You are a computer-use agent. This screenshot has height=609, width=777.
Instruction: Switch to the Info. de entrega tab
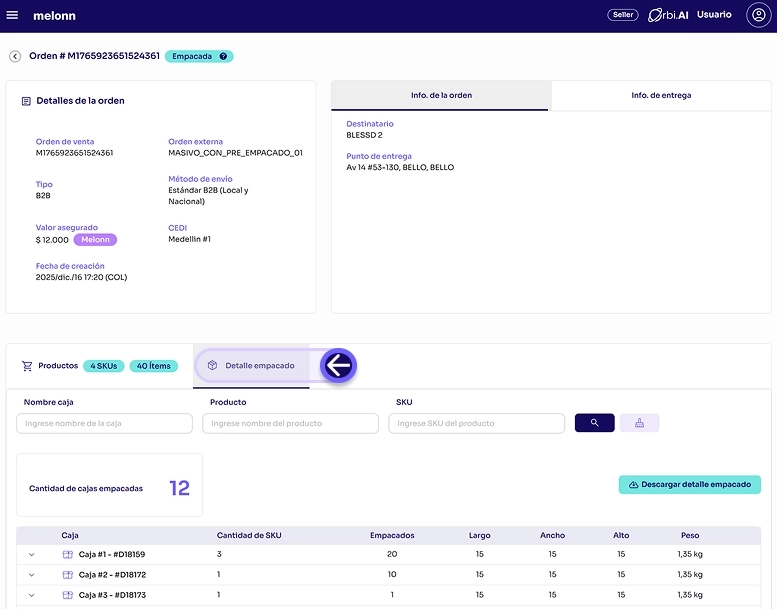pos(660,95)
